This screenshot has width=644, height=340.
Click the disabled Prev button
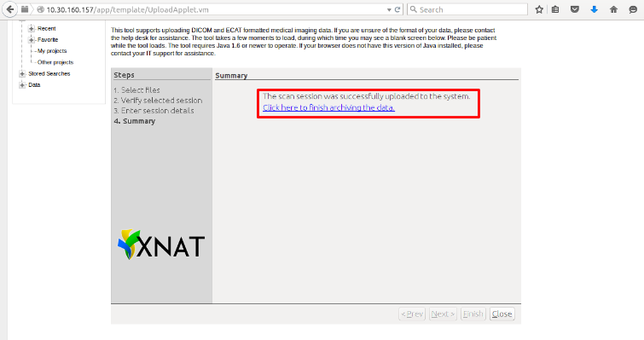point(412,314)
